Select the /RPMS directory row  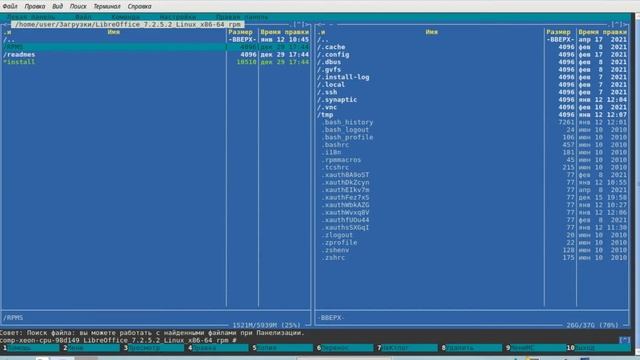[x=156, y=47]
